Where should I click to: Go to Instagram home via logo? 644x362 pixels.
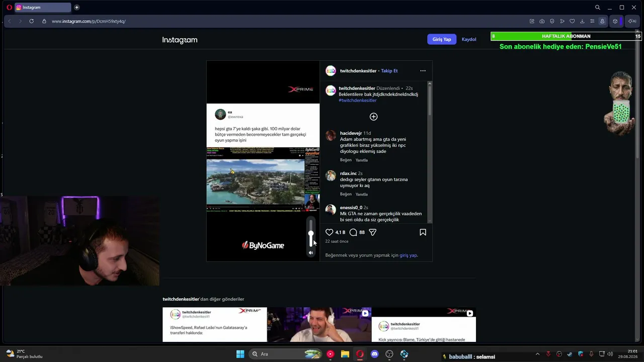click(180, 40)
